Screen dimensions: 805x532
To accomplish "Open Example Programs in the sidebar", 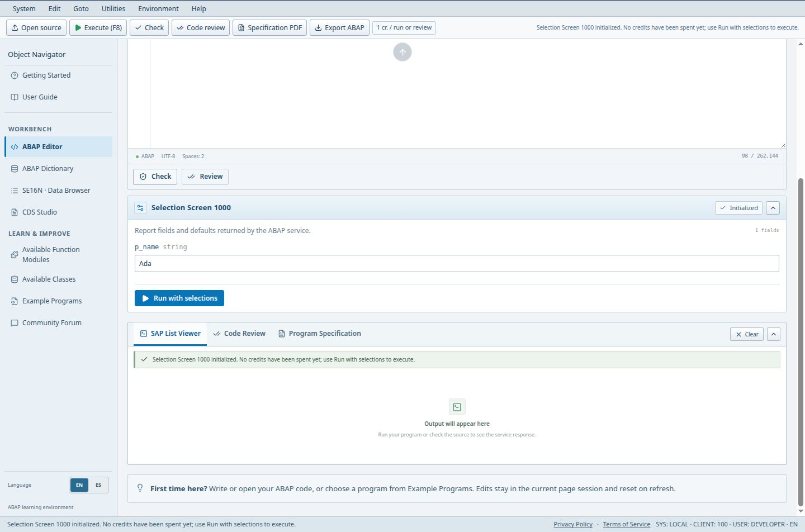I will pyautogui.click(x=58, y=301).
